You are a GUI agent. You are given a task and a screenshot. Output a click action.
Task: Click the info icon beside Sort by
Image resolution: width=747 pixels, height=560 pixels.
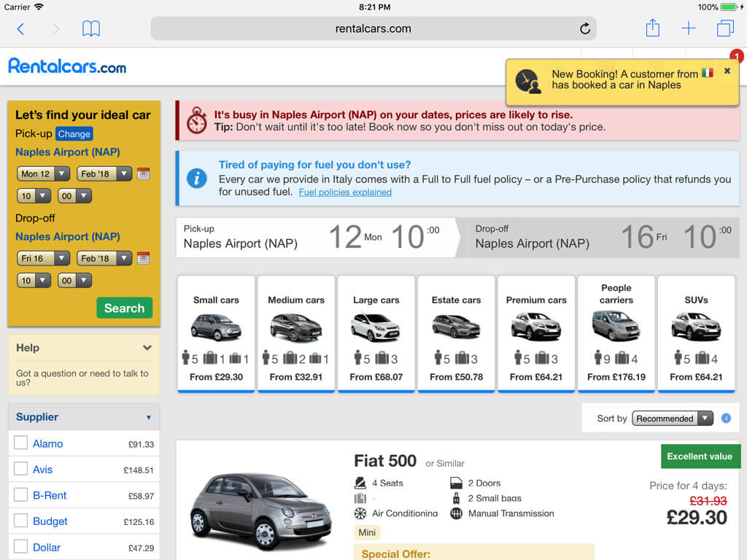726,418
